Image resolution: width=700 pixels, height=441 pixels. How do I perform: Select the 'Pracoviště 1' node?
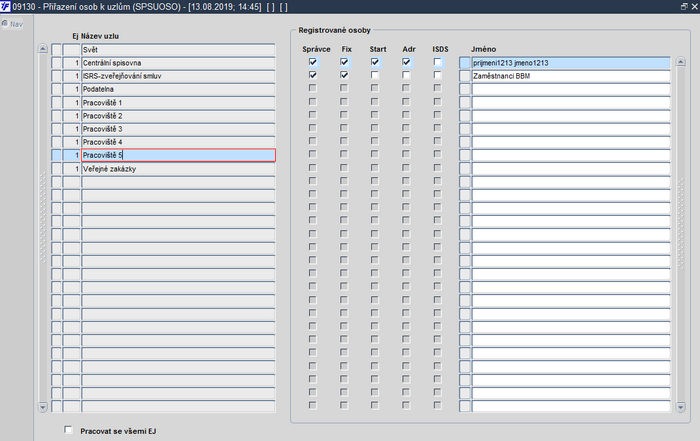click(178, 103)
